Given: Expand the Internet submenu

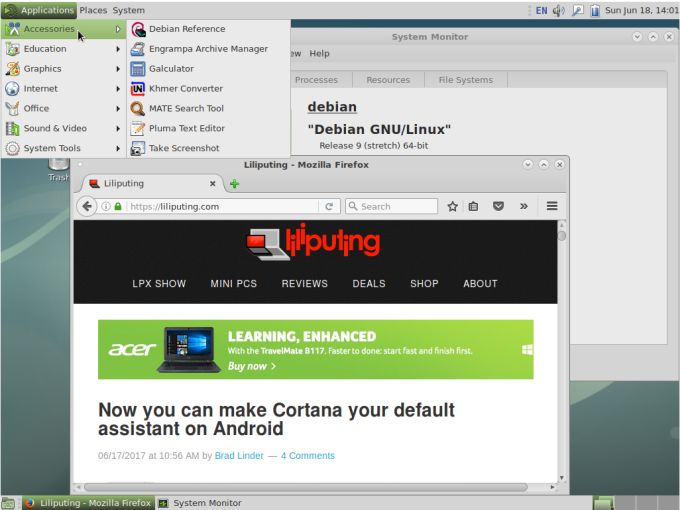Looking at the screenshot, I should (x=63, y=88).
